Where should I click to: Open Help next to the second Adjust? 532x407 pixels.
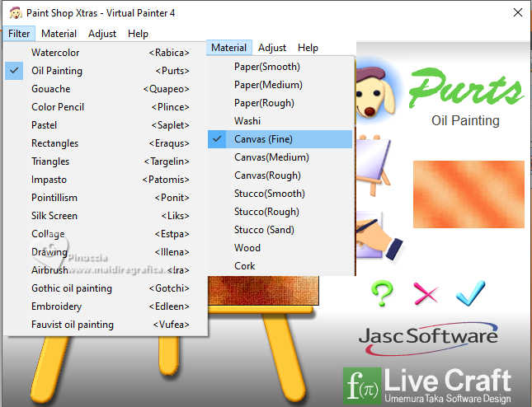point(308,48)
